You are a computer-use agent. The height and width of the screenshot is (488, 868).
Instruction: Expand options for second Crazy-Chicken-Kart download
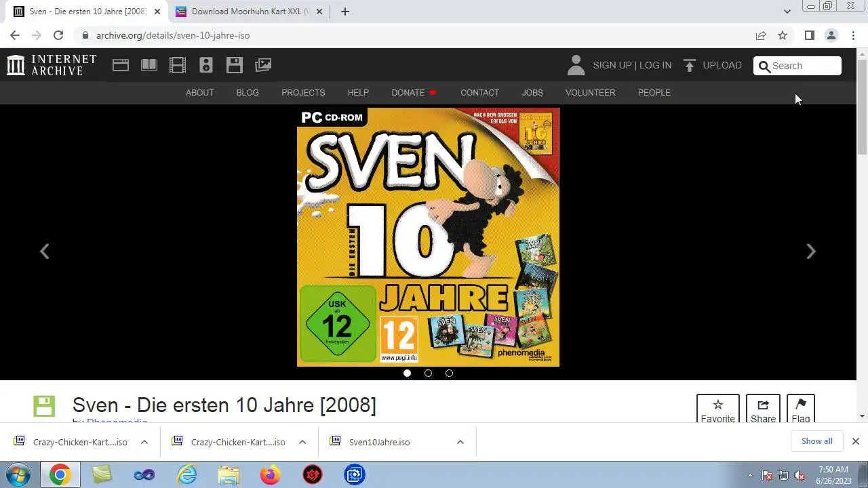tap(302, 442)
